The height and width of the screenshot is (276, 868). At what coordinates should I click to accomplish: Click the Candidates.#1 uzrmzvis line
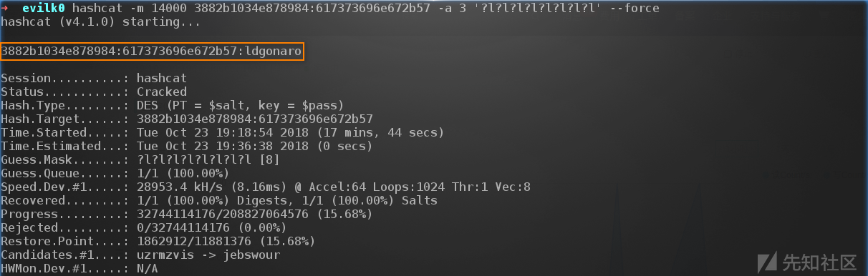click(x=140, y=255)
